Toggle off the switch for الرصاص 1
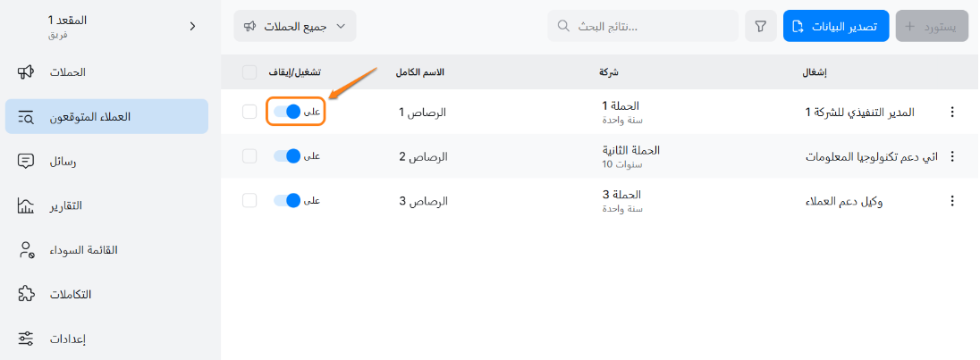 click(x=288, y=112)
